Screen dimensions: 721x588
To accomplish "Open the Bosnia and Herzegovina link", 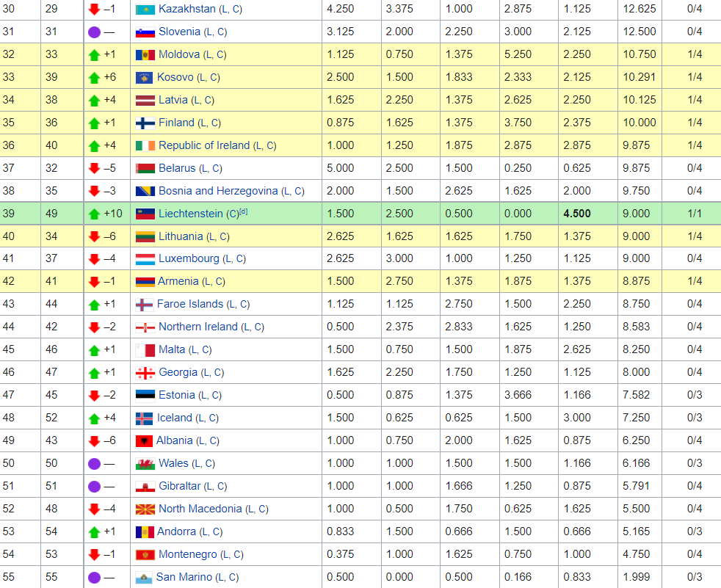I will tap(218, 191).
